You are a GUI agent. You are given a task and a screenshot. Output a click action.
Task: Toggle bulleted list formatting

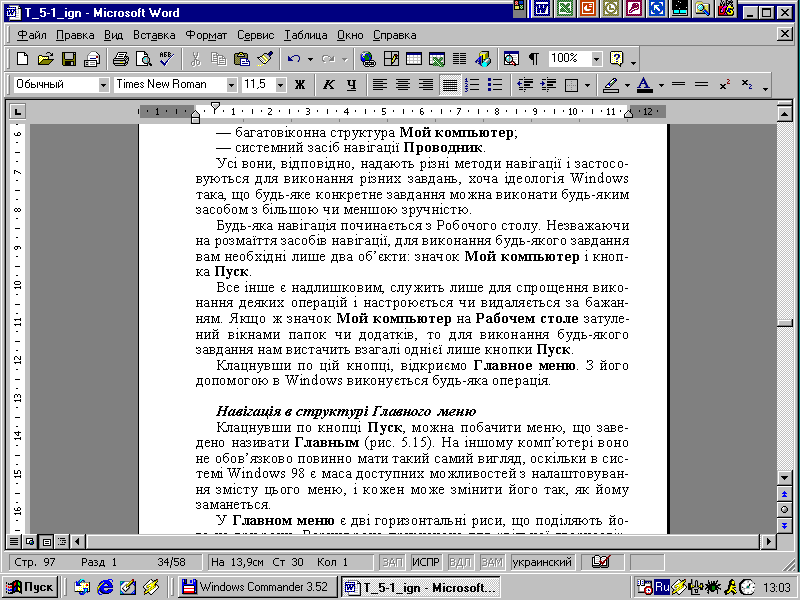495,85
